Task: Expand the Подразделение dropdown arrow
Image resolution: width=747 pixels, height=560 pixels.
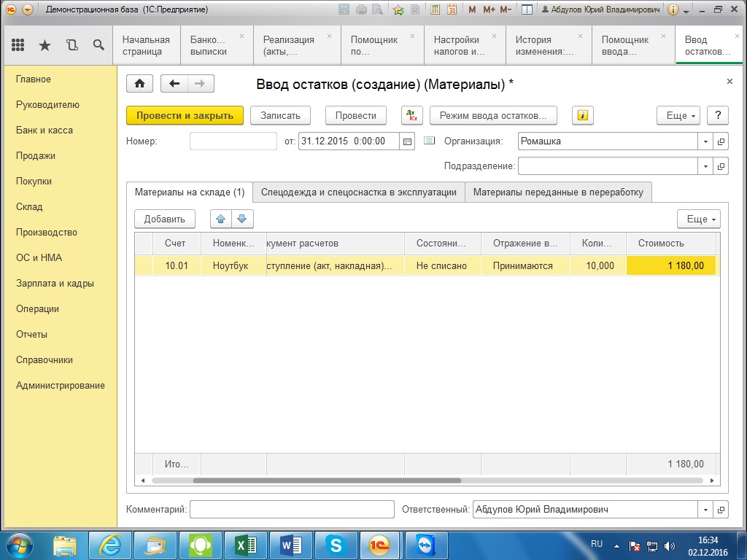Action: [705, 166]
